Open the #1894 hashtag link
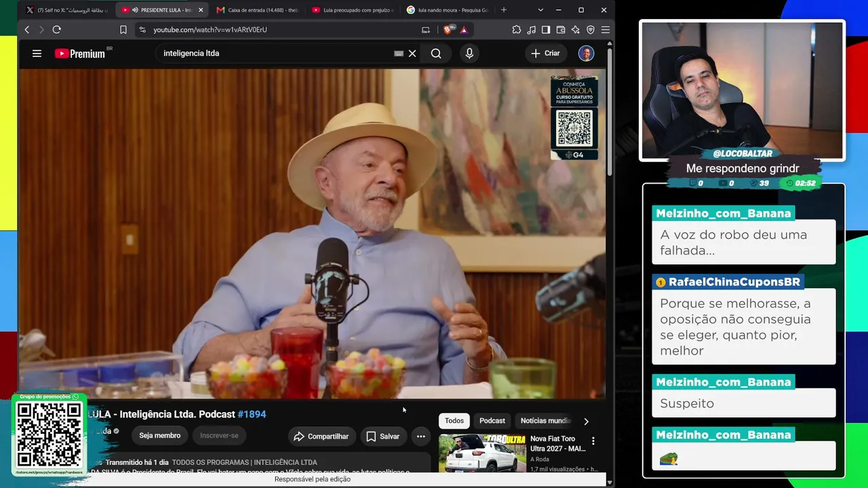Screen dimensions: 868x488 (x=252, y=414)
